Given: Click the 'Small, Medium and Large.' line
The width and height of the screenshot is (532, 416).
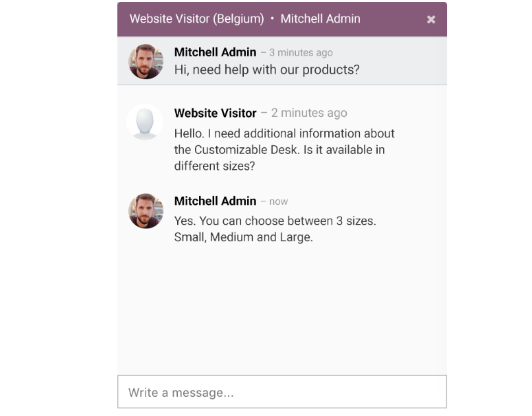Looking at the screenshot, I should [243, 237].
